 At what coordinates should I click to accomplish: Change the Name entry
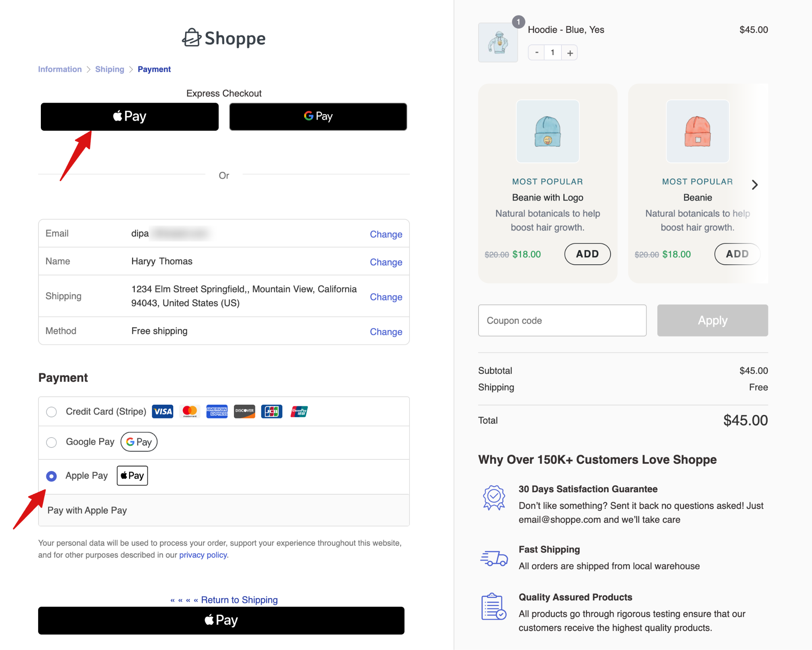(x=386, y=262)
